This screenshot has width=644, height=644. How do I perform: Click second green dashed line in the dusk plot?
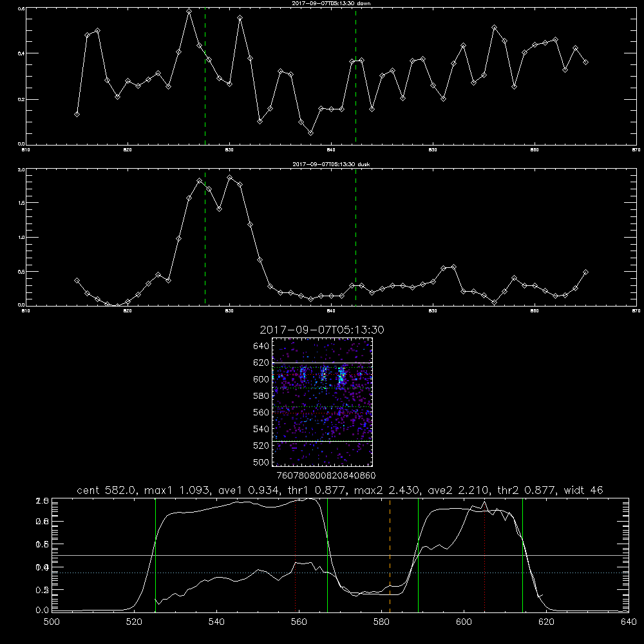tap(355, 238)
